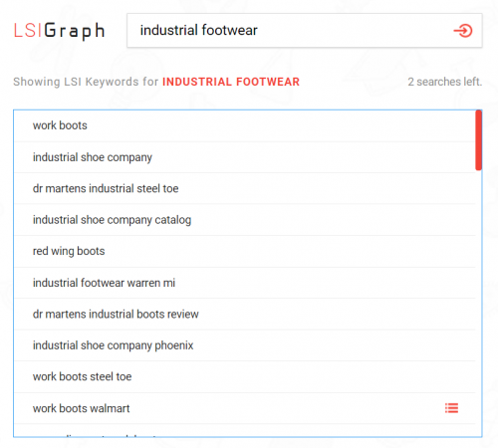The height and width of the screenshot is (448, 498).
Task: Click the red INDUSTRIAL FOOTWEAR heading text
Action: coord(231,82)
